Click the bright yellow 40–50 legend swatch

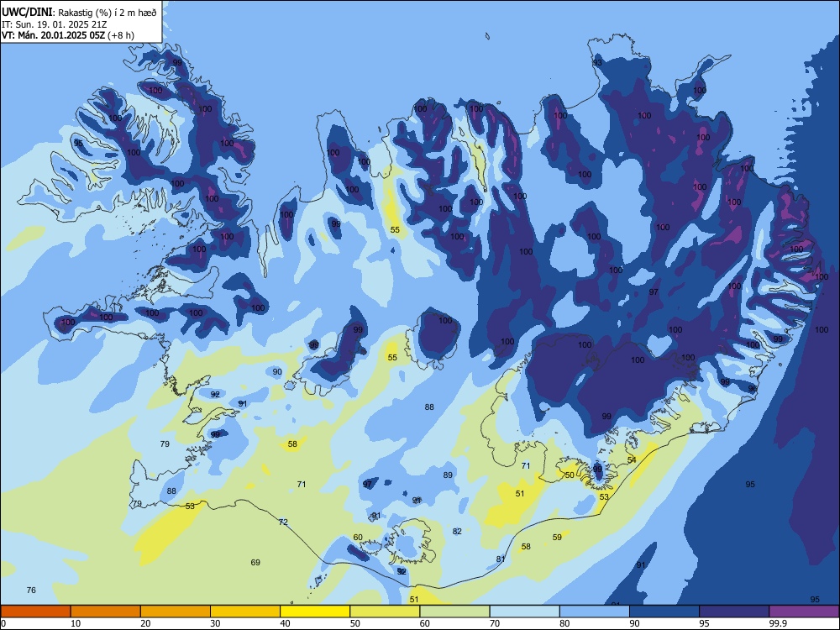tap(315, 612)
